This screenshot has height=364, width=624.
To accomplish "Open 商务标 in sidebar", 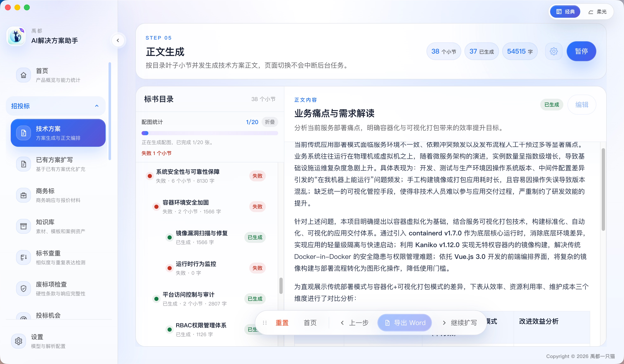I will click(x=58, y=195).
